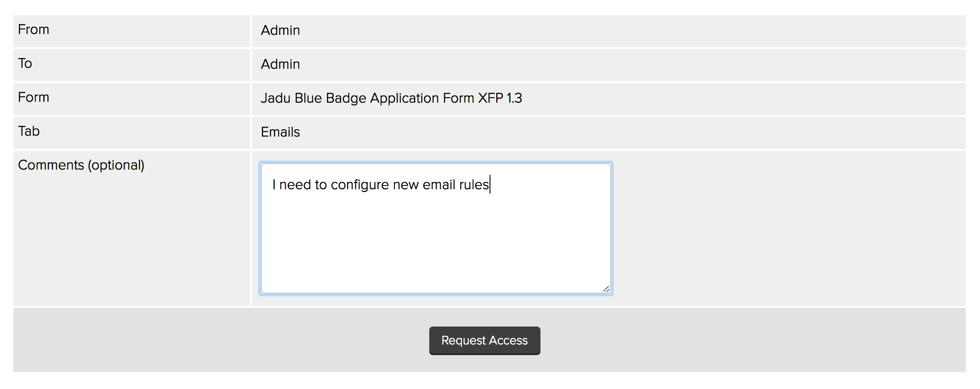The height and width of the screenshot is (389, 980).
Task: Click the Comments (optional) label
Action: [x=81, y=165]
